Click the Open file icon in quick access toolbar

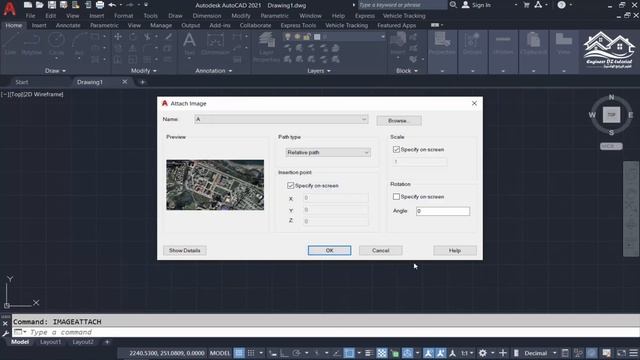click(40, 5)
